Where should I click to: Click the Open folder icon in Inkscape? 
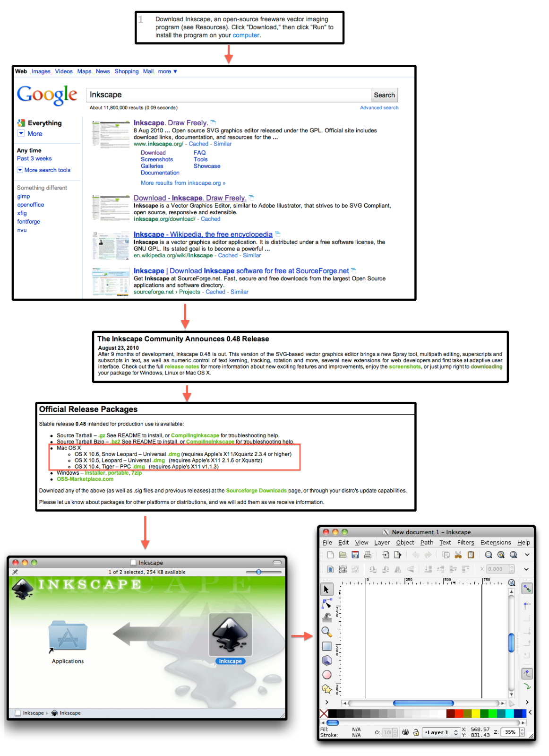pyautogui.click(x=343, y=555)
